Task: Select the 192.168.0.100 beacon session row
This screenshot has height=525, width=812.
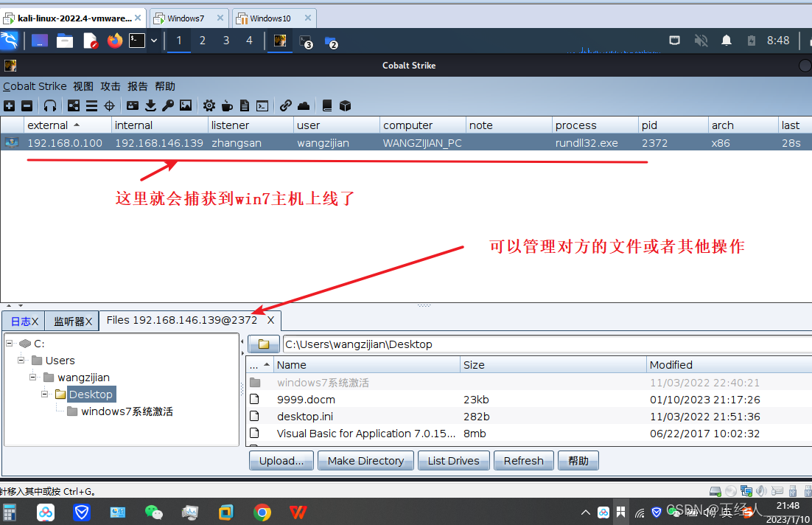Action: [x=406, y=143]
